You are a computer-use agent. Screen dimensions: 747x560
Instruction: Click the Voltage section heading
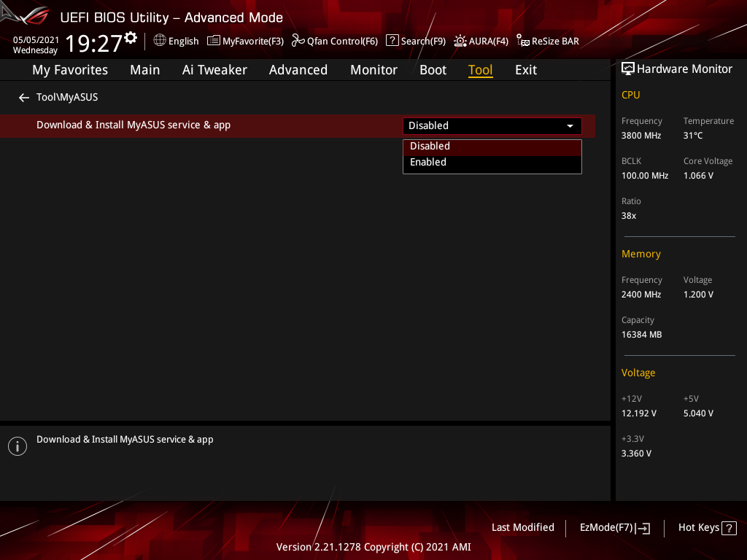coord(638,373)
